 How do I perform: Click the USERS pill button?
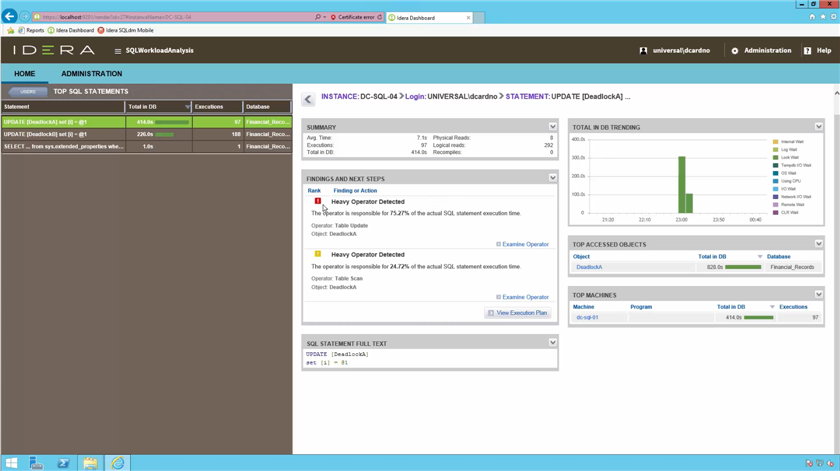pos(28,92)
